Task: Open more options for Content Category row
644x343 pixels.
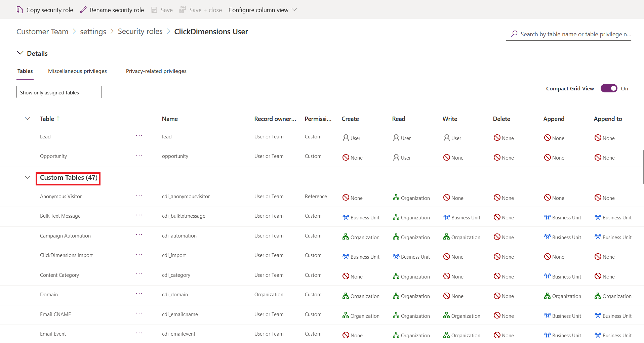Action: (x=139, y=274)
